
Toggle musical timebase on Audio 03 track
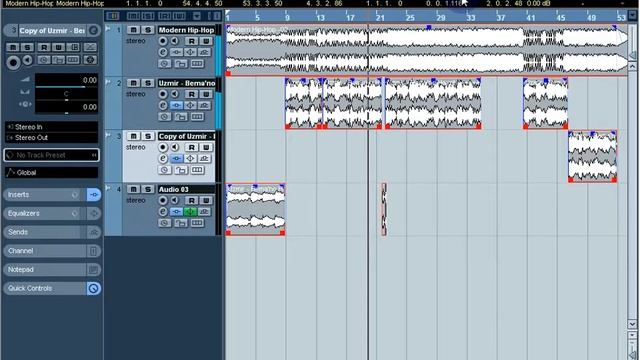pos(164,223)
